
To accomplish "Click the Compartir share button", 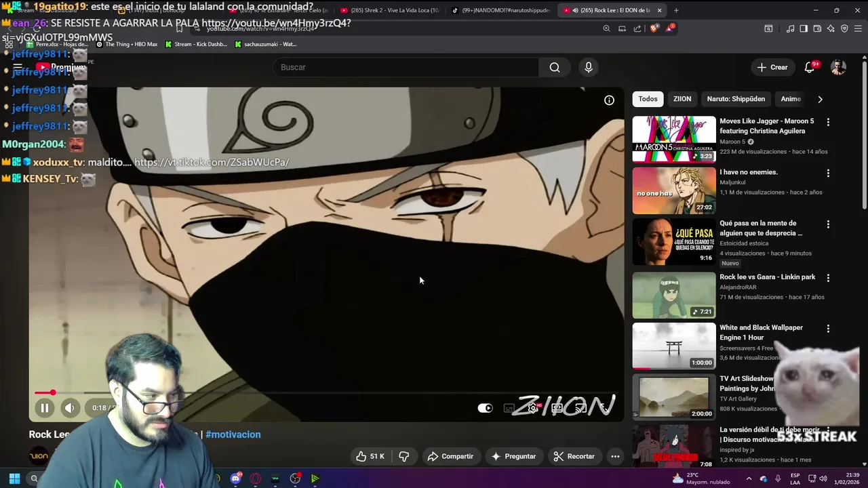I will (450, 456).
